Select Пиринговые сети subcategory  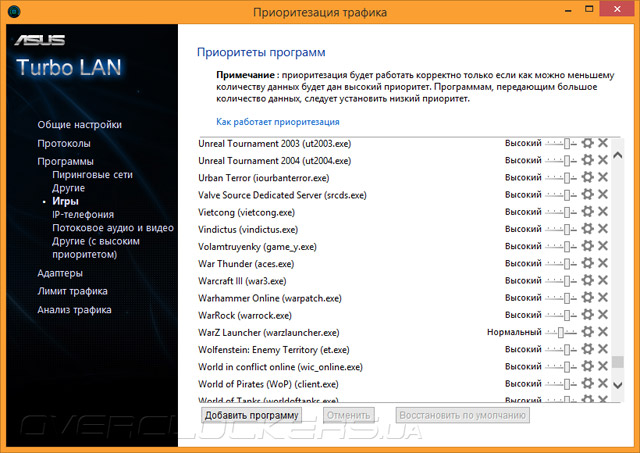pyautogui.click(x=92, y=175)
